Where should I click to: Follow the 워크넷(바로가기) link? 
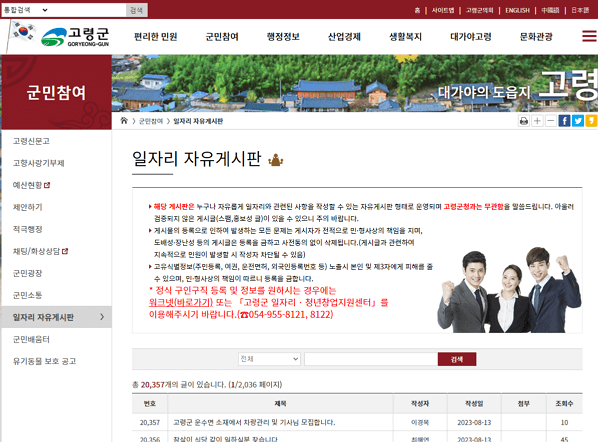[x=181, y=302]
